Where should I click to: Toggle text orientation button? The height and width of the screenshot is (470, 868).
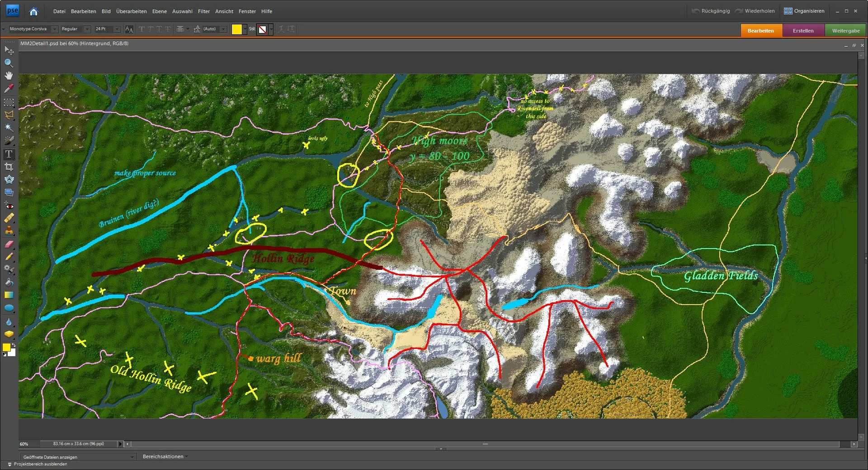[x=291, y=29]
